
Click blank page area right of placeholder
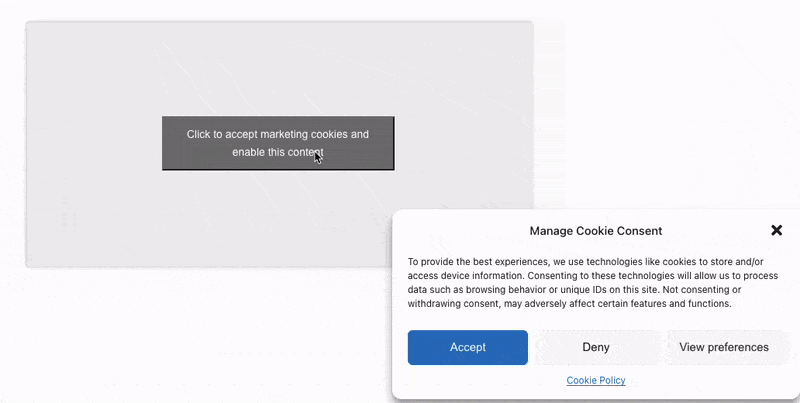[x=663, y=112]
